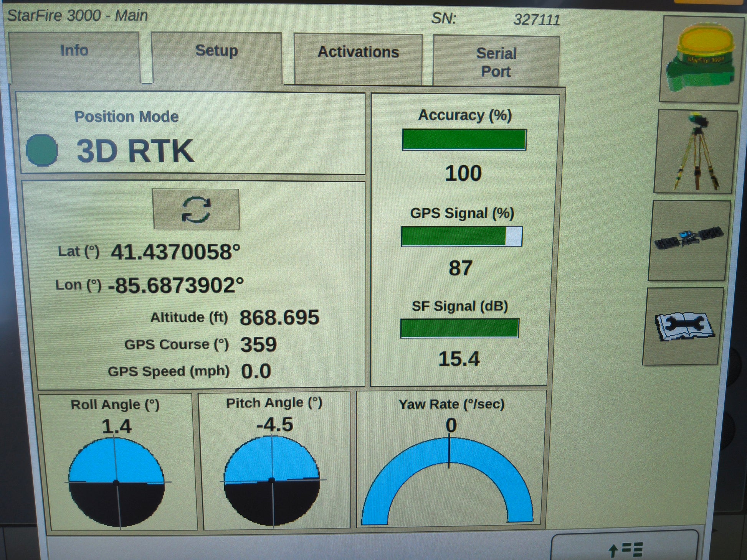The height and width of the screenshot is (560, 747).
Task: Click the GPS Signal percent bar
Action: (x=461, y=236)
